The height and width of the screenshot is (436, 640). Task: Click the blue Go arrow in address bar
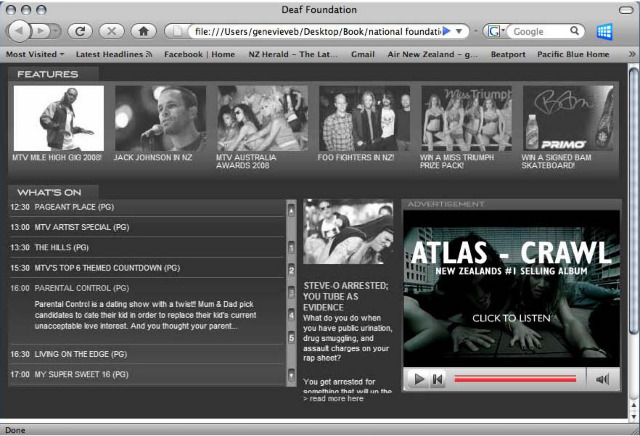click(447, 31)
